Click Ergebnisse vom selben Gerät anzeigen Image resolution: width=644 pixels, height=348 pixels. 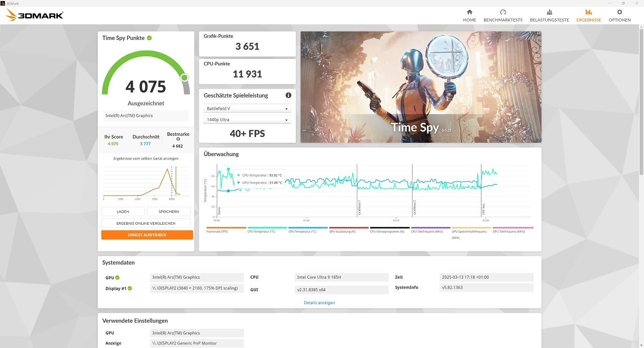pos(146,158)
